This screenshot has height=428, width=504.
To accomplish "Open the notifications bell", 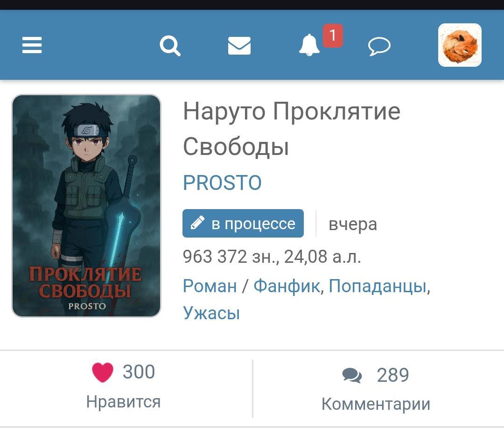I will 309,45.
